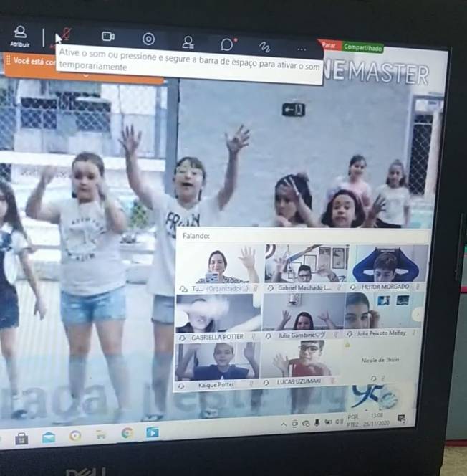Show next page of participant thumbnails
467x476 pixels.
point(418,314)
